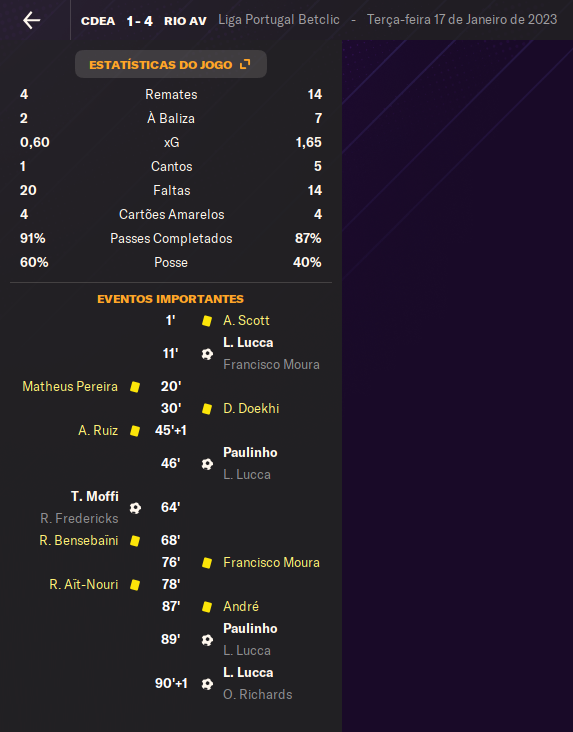The image size is (573, 732).
Task: Click the expand icon beside Estatísticas do Jogo
Action: (245, 64)
